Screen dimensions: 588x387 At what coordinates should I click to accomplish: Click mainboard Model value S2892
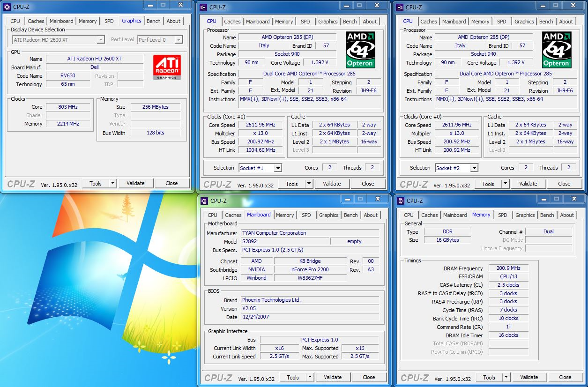(284, 241)
